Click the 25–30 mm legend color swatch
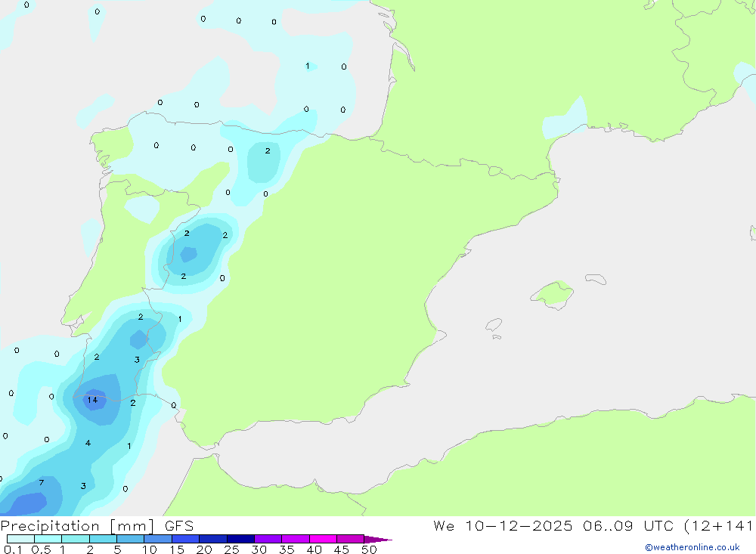Viewport: 756px width, 554px height. tap(240, 539)
